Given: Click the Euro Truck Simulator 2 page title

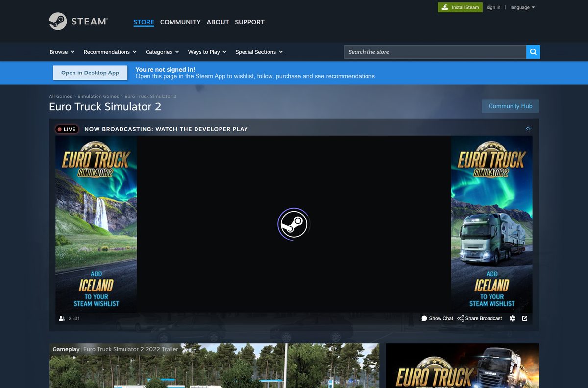Looking at the screenshot, I should click(105, 107).
